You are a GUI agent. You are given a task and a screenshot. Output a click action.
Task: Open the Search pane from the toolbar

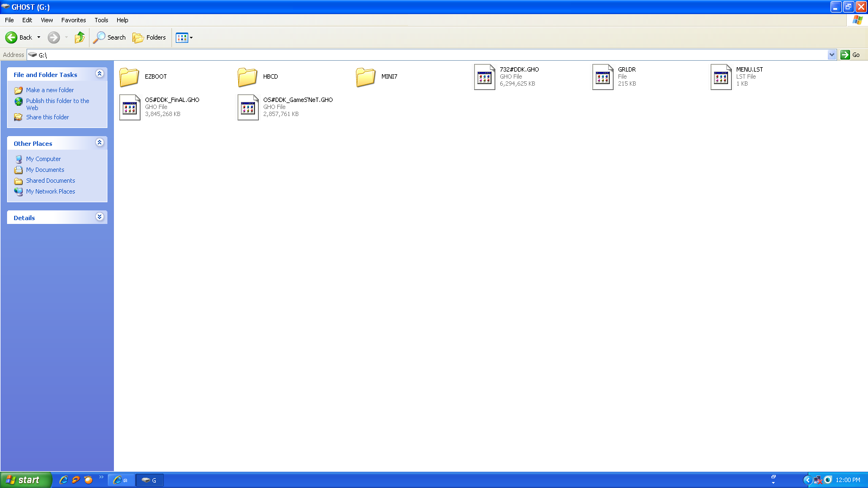tap(110, 37)
